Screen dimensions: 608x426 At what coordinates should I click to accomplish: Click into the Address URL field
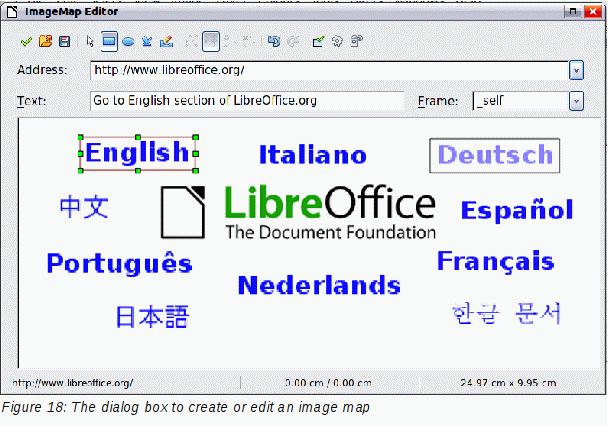point(330,71)
